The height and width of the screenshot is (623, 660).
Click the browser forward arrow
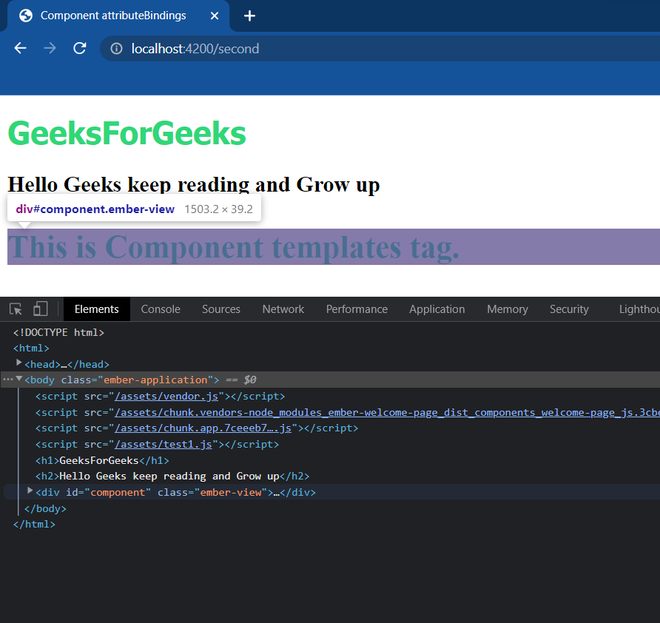pos(50,49)
